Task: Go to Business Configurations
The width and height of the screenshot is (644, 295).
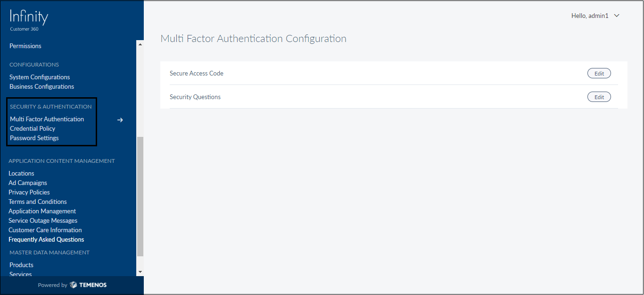Action: (x=41, y=87)
